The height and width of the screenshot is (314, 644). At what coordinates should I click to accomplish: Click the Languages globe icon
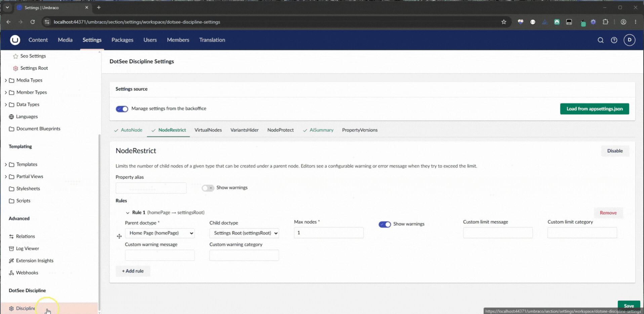click(11, 117)
